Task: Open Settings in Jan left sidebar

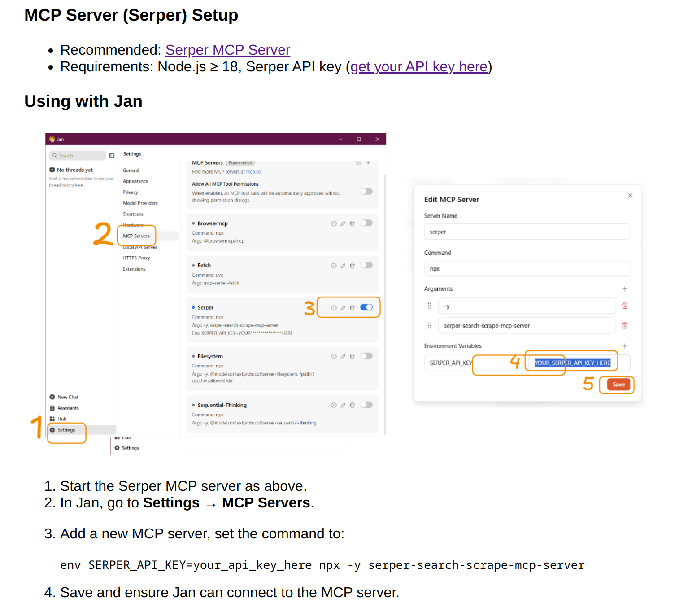Action: click(x=82, y=430)
